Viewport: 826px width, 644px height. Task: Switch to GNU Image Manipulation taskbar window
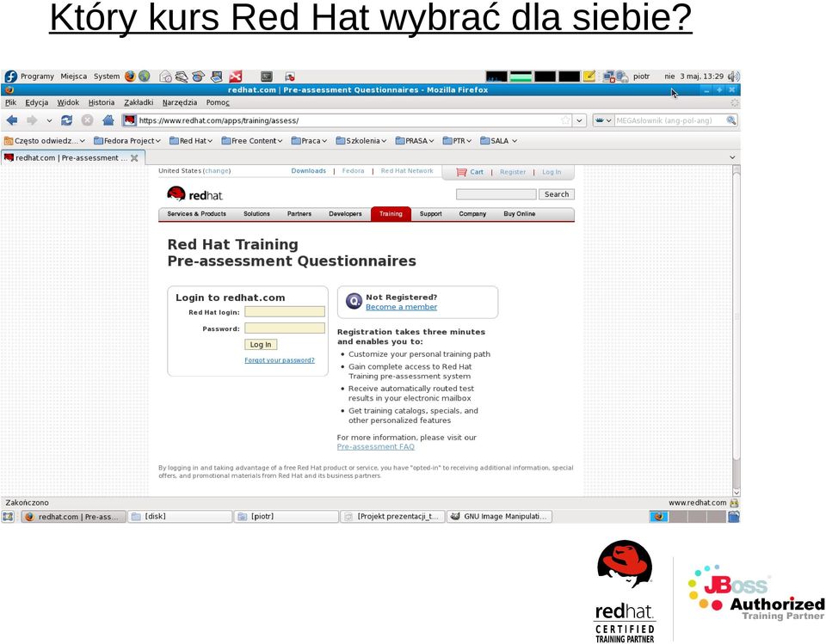point(499,517)
